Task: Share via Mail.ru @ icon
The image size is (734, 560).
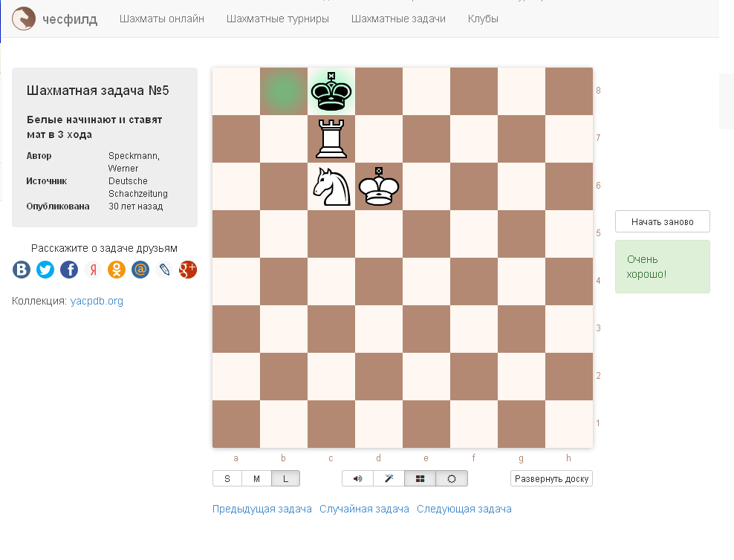Action: (140, 270)
